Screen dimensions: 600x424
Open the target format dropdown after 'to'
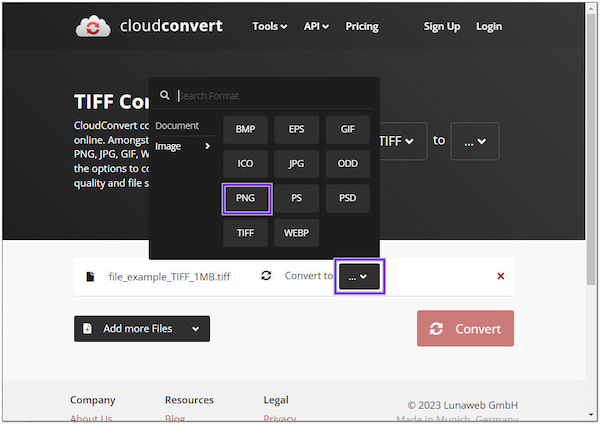(x=475, y=141)
